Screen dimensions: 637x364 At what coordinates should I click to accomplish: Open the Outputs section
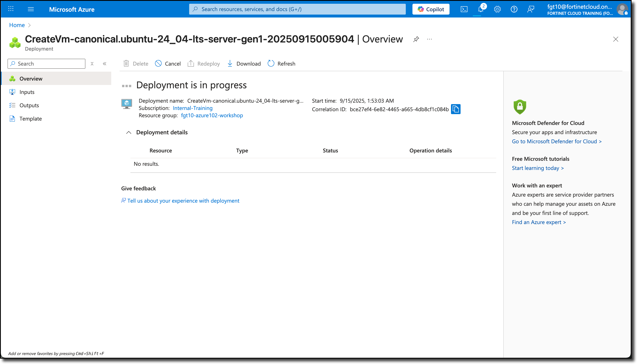click(x=29, y=105)
